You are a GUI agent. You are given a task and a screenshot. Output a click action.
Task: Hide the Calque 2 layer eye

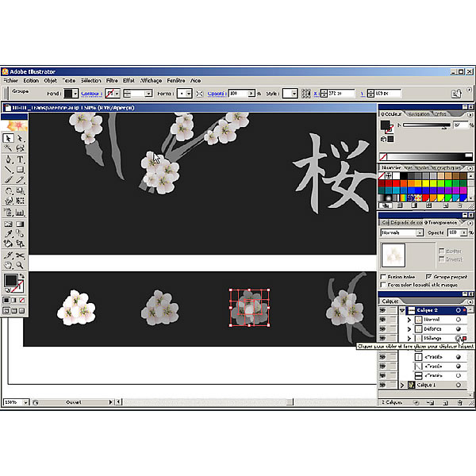click(x=382, y=310)
